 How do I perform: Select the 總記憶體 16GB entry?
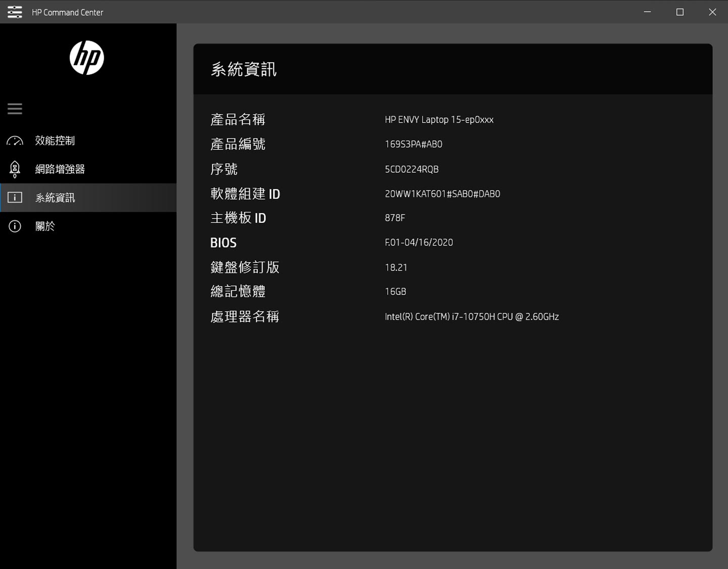395,291
